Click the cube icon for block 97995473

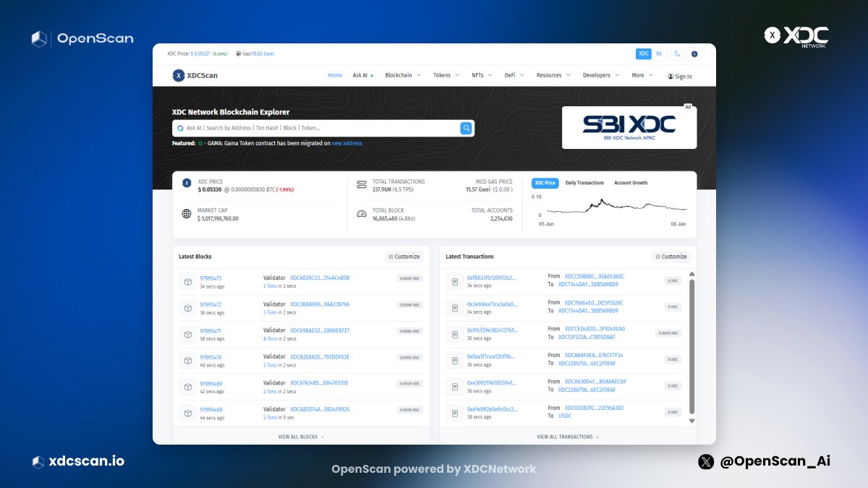[188, 281]
